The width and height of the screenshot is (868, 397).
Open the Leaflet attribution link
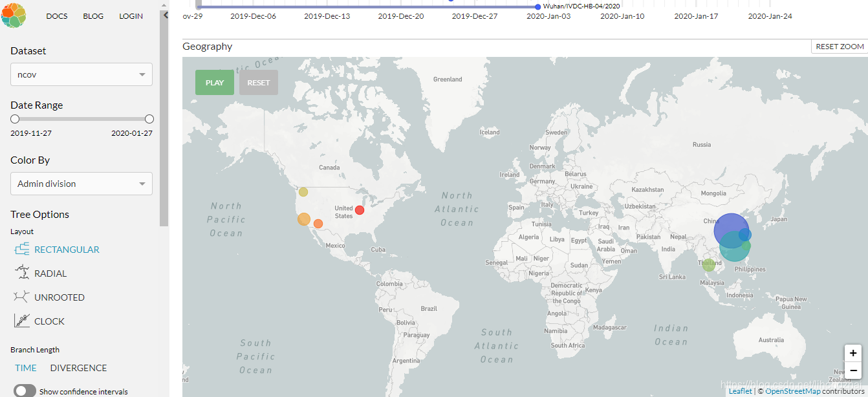tap(740, 391)
